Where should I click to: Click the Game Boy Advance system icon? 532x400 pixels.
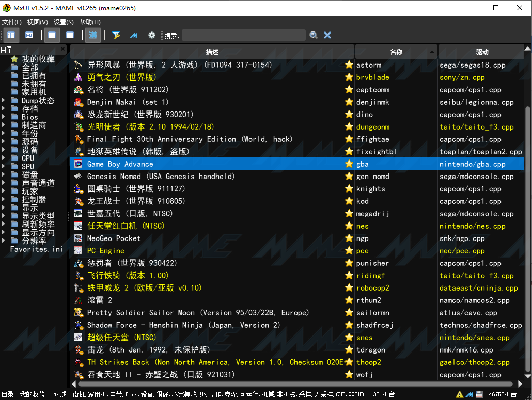tap(79, 164)
